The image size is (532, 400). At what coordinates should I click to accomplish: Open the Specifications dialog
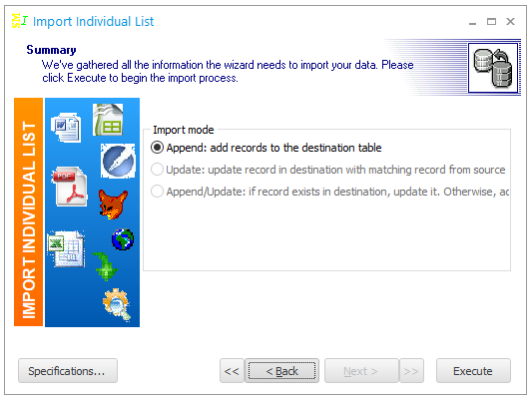click(68, 371)
